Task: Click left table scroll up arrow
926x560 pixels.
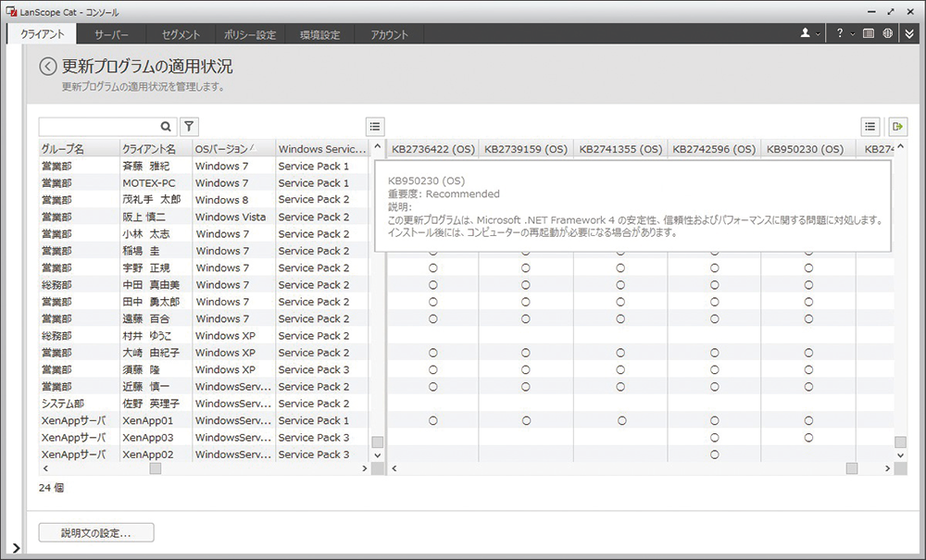Action: click(378, 146)
